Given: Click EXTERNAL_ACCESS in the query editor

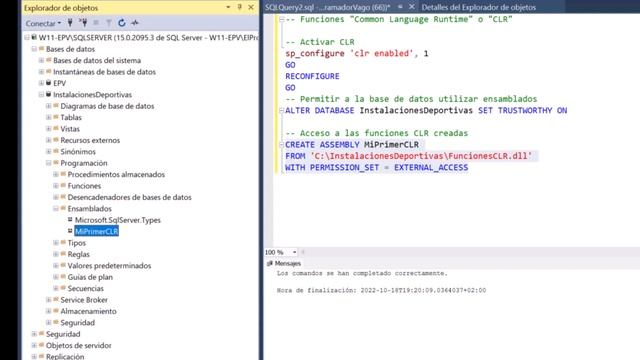Looking at the screenshot, I should pyautogui.click(x=431, y=168).
